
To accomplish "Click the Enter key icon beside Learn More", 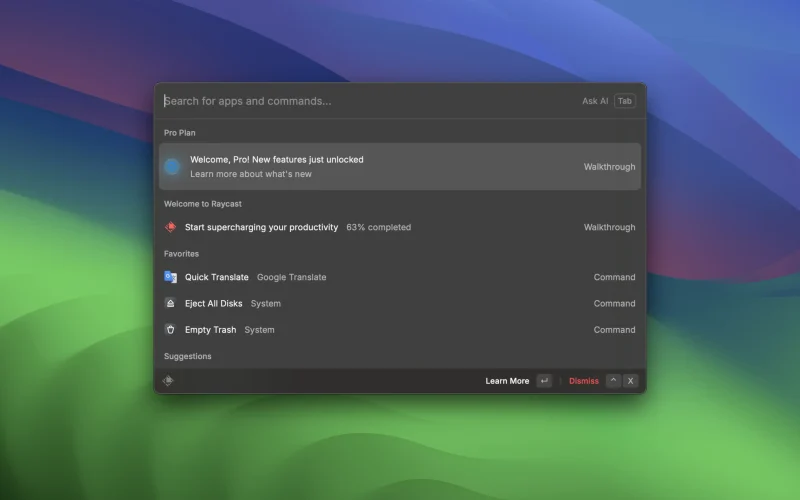I will (x=544, y=381).
